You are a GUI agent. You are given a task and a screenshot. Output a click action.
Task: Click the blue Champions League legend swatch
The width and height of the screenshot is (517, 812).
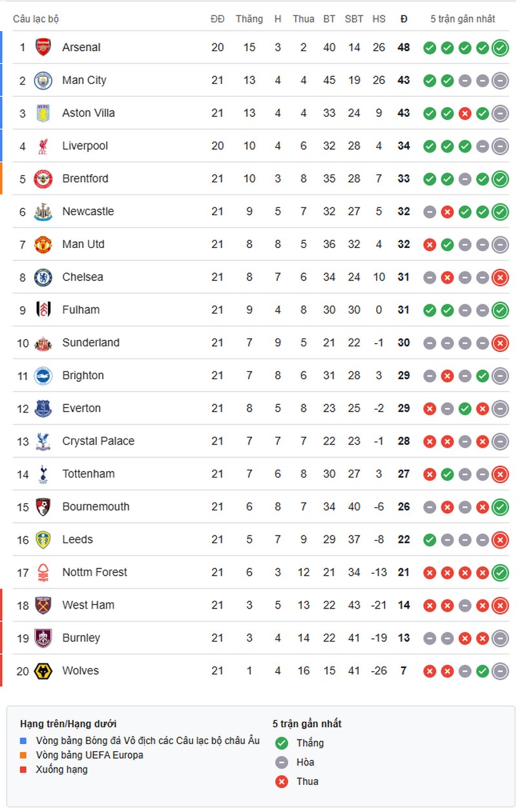point(24,741)
